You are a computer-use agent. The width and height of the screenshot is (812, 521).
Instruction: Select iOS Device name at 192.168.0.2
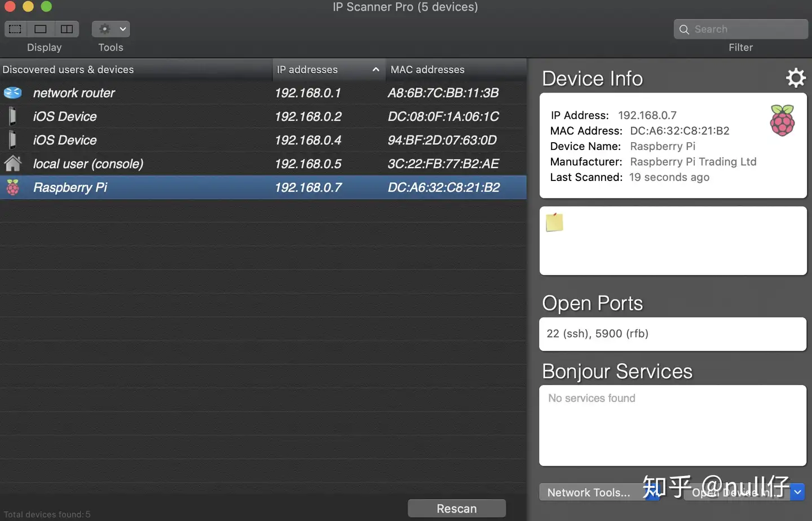(65, 116)
